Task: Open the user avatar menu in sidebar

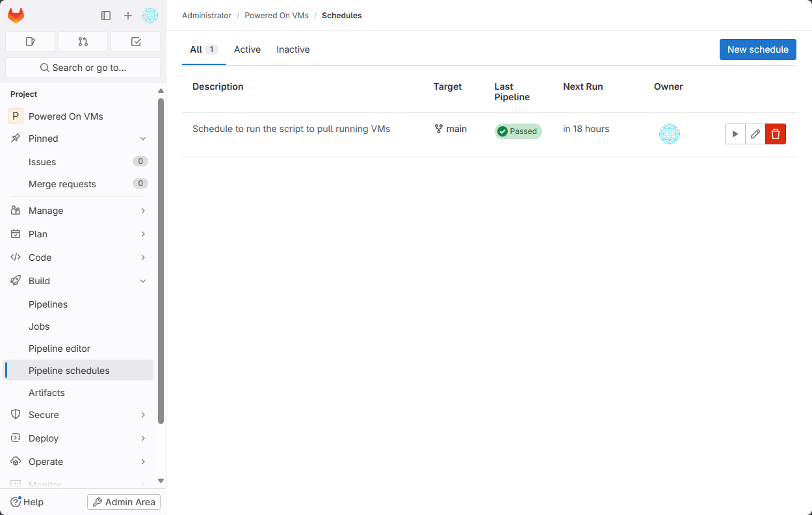Action: click(x=150, y=16)
